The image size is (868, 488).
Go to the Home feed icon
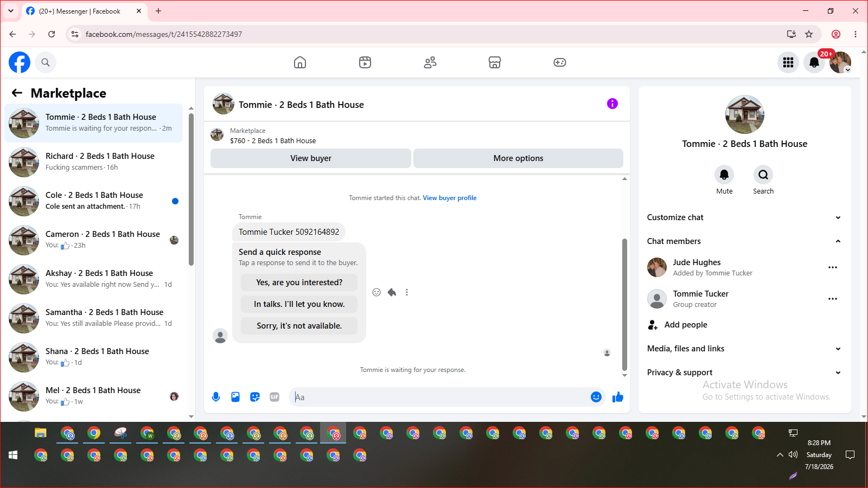click(x=300, y=62)
